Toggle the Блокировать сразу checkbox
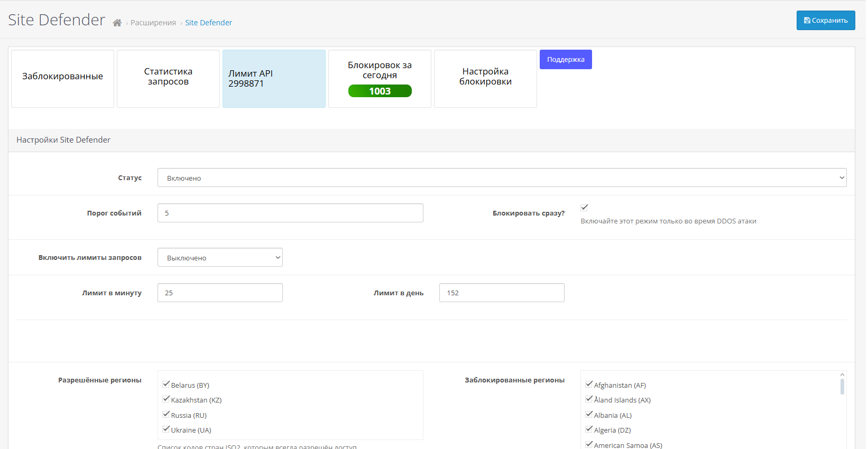 pos(584,208)
